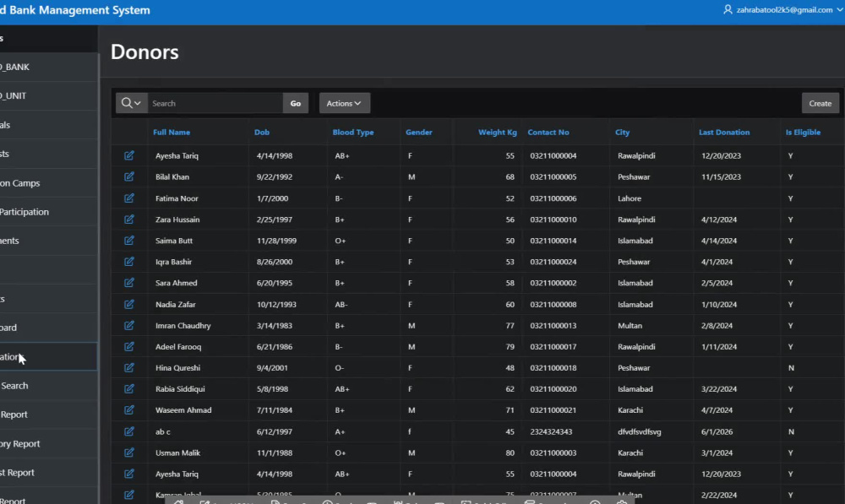Go to the Camps navigation item
Viewport: 845px width, 504px height.
coord(48,183)
